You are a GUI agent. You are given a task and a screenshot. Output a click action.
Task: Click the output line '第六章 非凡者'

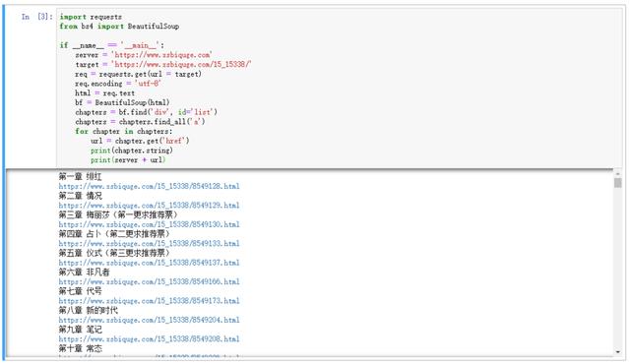pyautogui.click(x=84, y=273)
